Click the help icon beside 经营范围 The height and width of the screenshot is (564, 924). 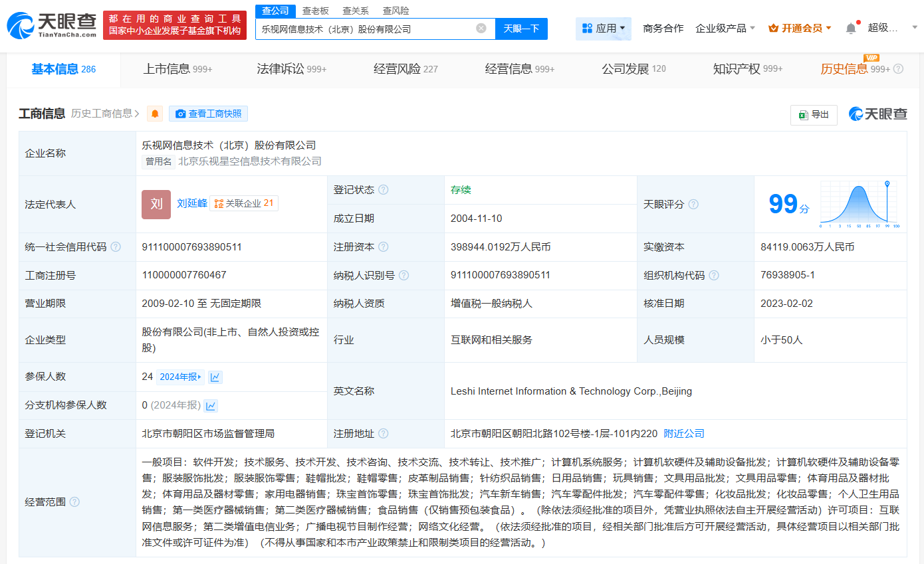point(74,502)
